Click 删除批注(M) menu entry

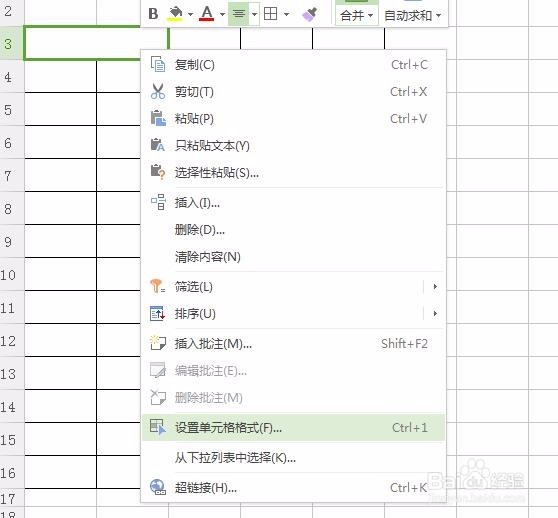click(293, 397)
